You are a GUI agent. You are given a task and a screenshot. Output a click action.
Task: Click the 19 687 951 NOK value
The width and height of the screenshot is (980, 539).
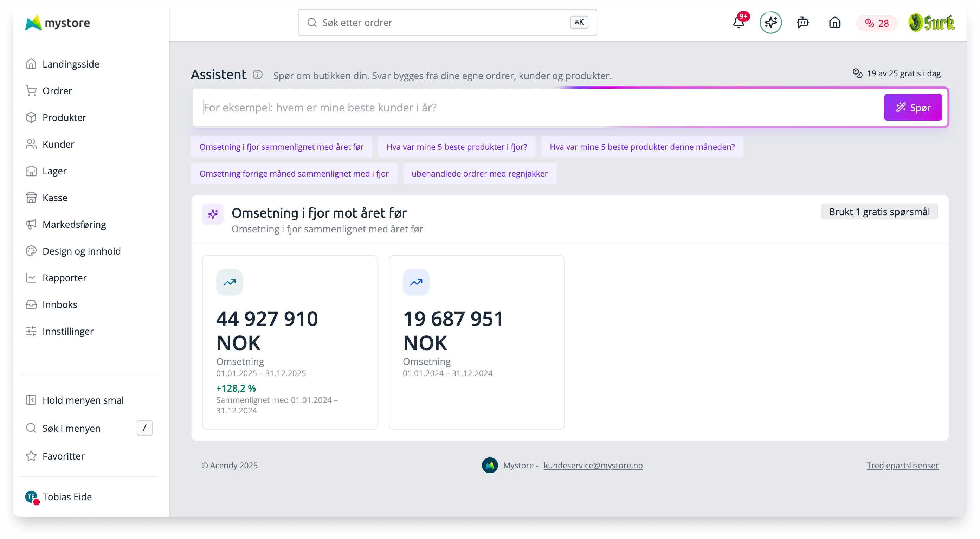(453, 331)
